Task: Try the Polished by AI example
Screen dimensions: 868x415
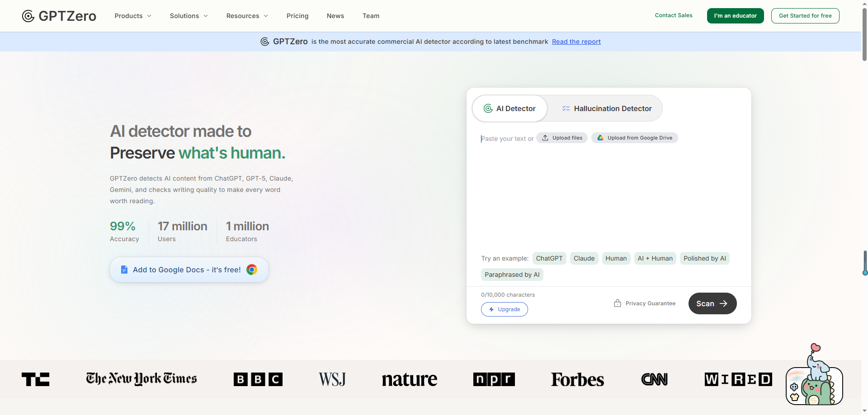Action: point(705,258)
